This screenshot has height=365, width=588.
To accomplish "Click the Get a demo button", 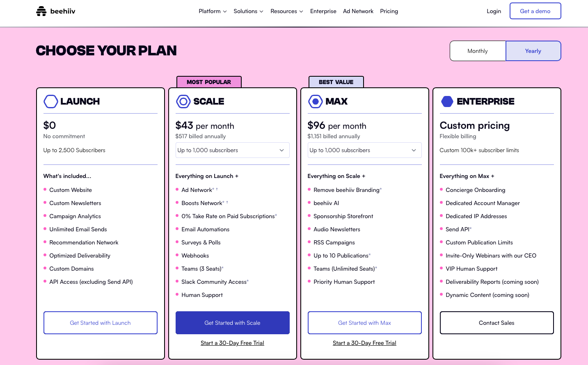I will (535, 11).
